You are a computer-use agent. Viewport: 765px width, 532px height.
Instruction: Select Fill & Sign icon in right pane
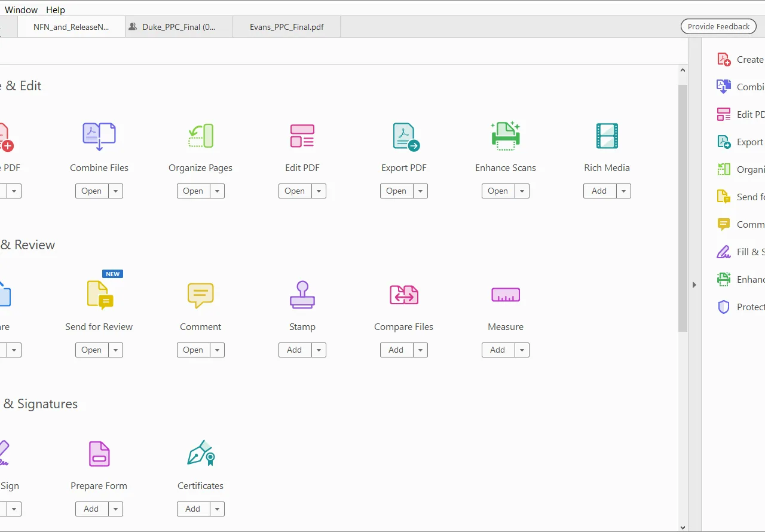click(x=724, y=252)
